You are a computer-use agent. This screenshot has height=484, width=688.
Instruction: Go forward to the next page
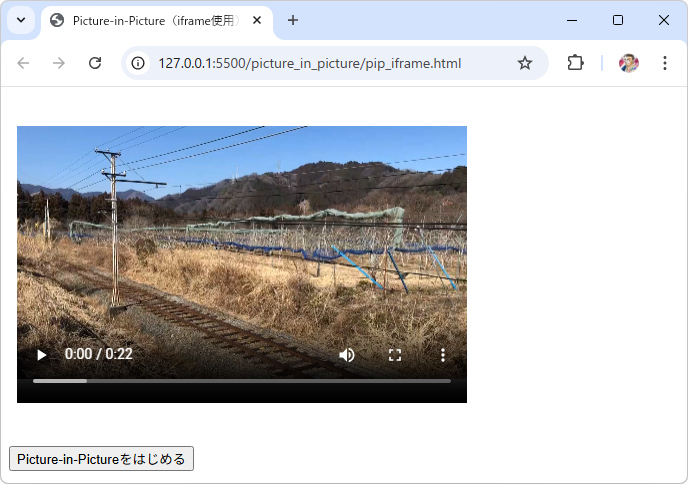click(x=58, y=63)
